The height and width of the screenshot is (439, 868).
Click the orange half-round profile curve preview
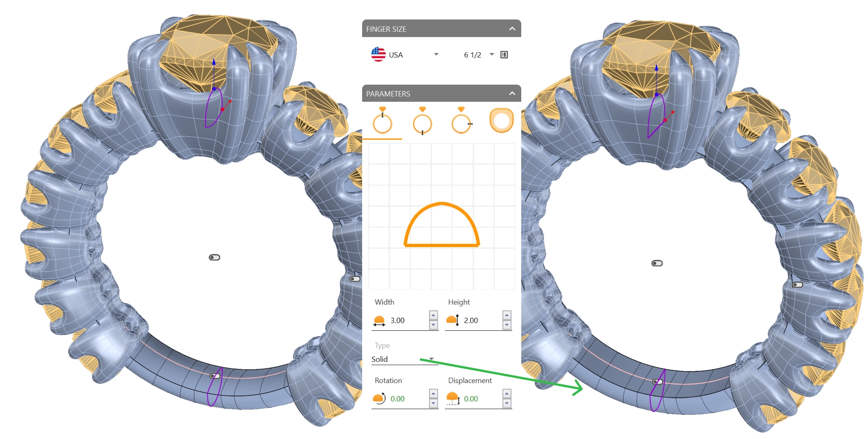coord(442,205)
